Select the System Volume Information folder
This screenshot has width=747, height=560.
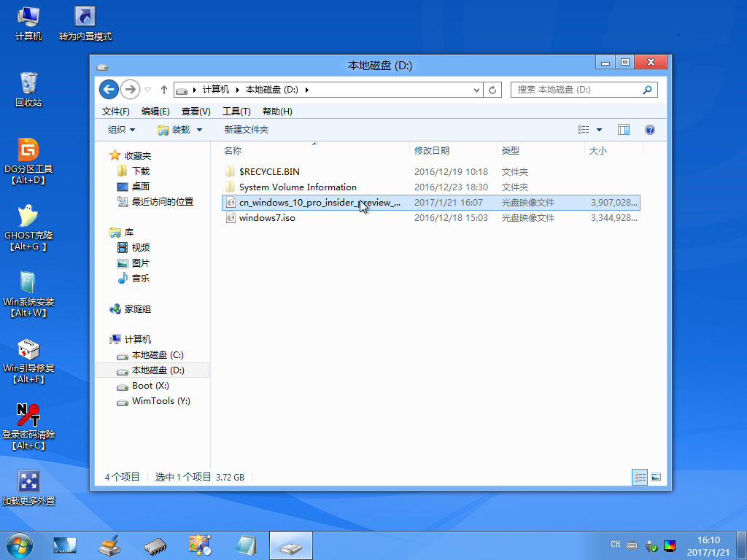(430, 187)
